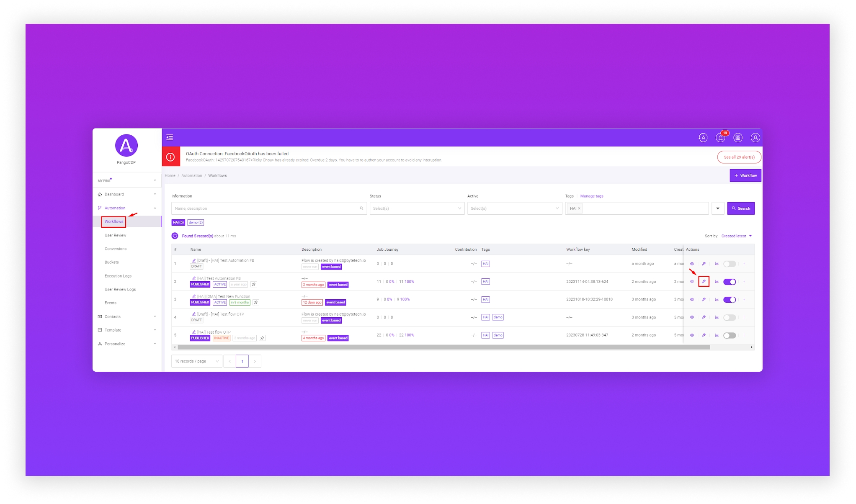
Task: Click the wrench icon in row 2
Action: click(x=704, y=282)
